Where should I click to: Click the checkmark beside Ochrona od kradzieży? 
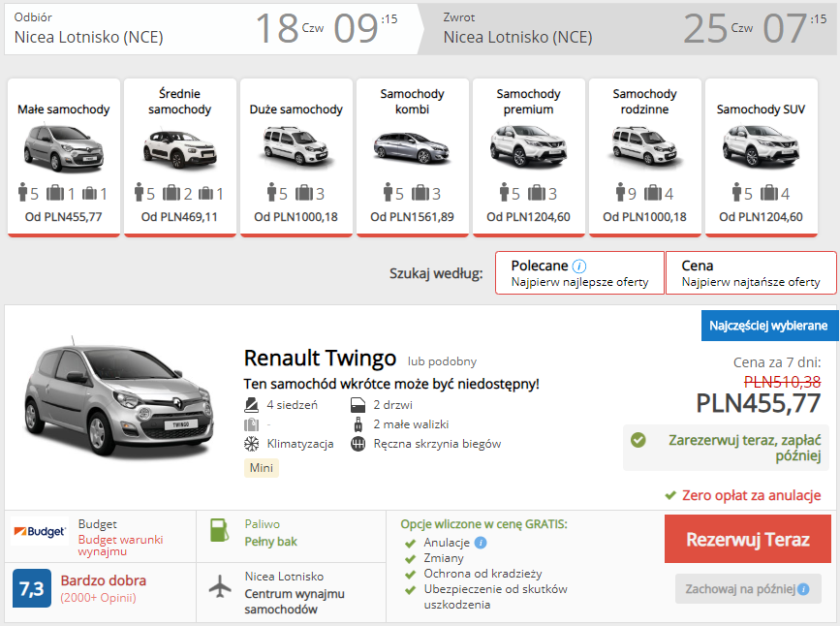click(411, 575)
